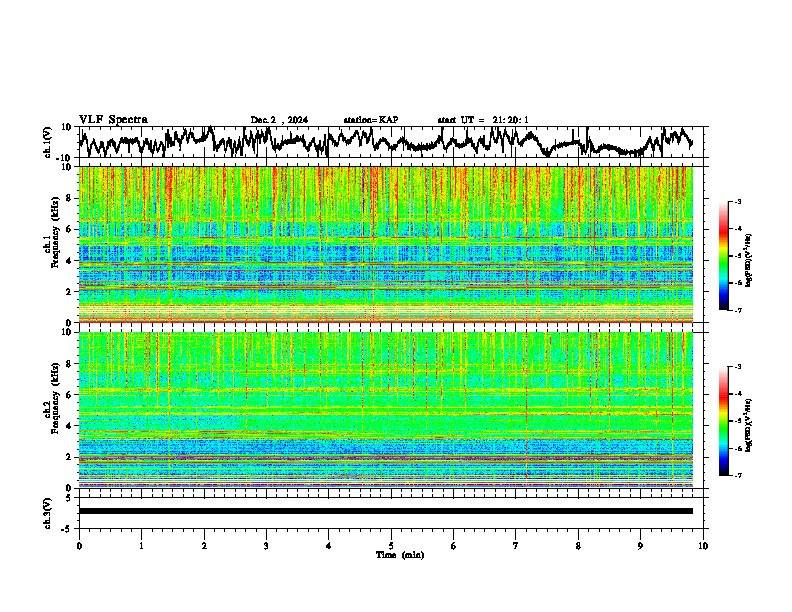The image size is (792, 612).
Task: Click the "10" tick on the time axis
Action: point(703,546)
